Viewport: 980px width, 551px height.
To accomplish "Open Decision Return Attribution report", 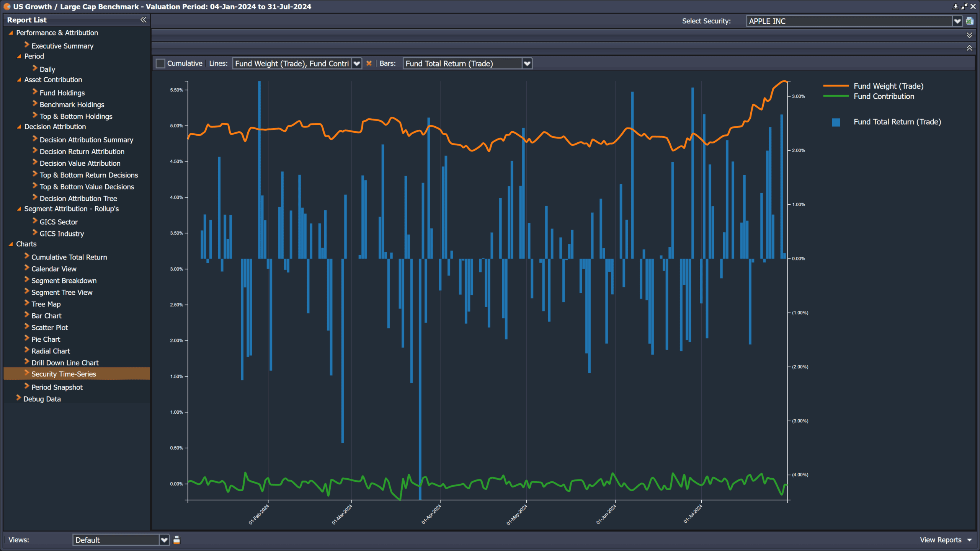I will [x=82, y=152].
